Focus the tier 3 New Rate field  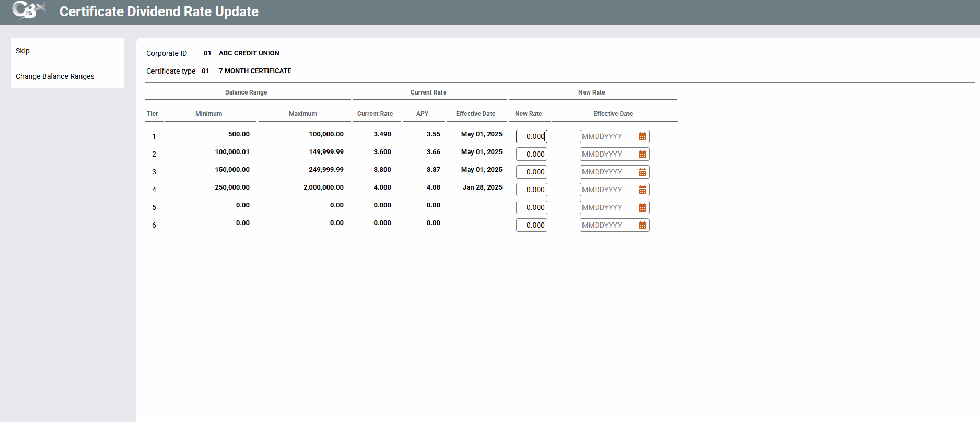(531, 172)
